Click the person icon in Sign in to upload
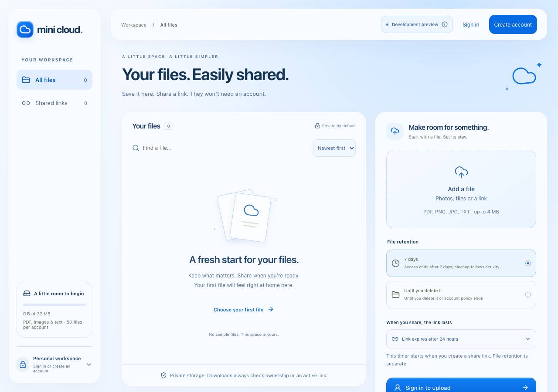 click(x=398, y=388)
